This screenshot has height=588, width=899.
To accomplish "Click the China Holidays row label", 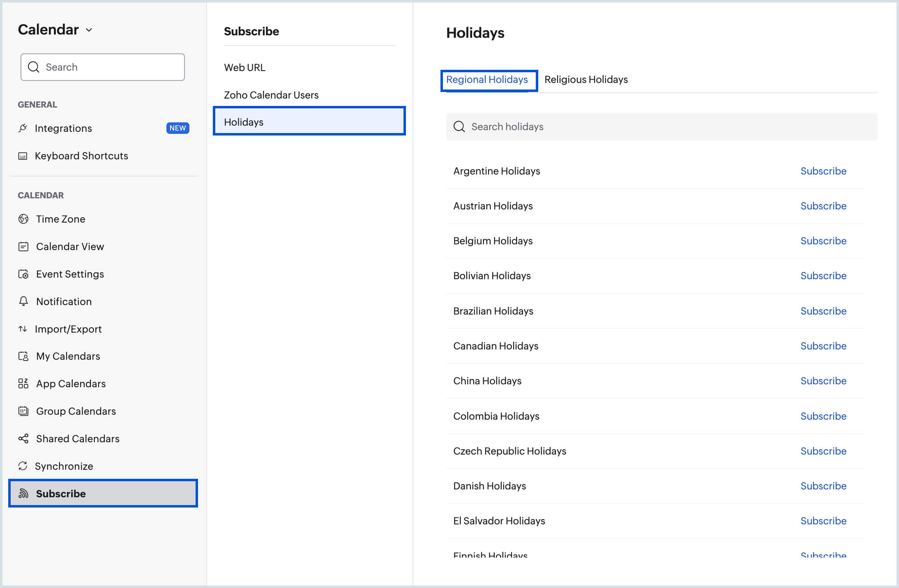I will [x=487, y=381].
